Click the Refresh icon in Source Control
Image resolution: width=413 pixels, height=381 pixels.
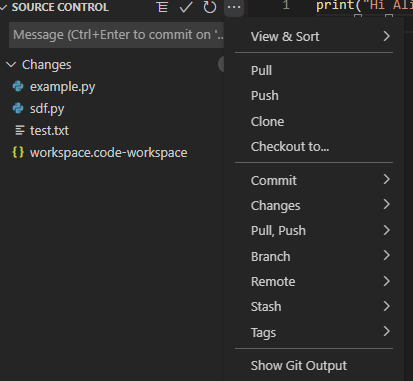click(210, 7)
